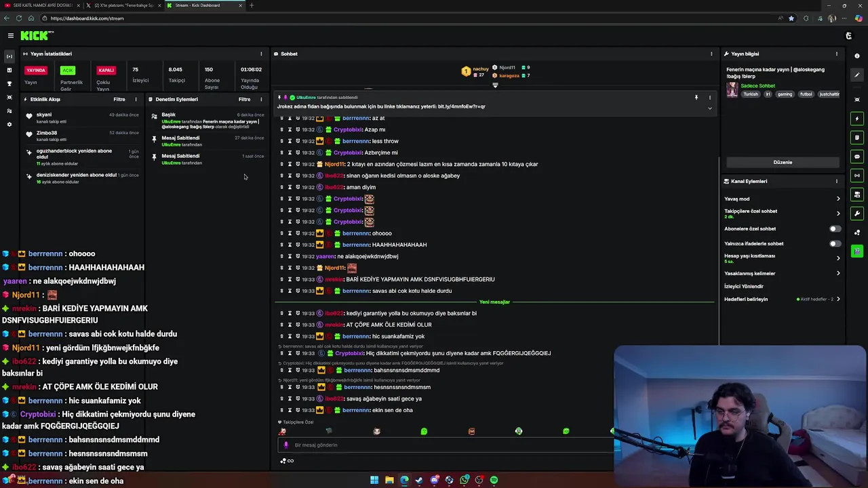
Task: Select the Stream page icon in left sidebar
Action: (x=9, y=56)
